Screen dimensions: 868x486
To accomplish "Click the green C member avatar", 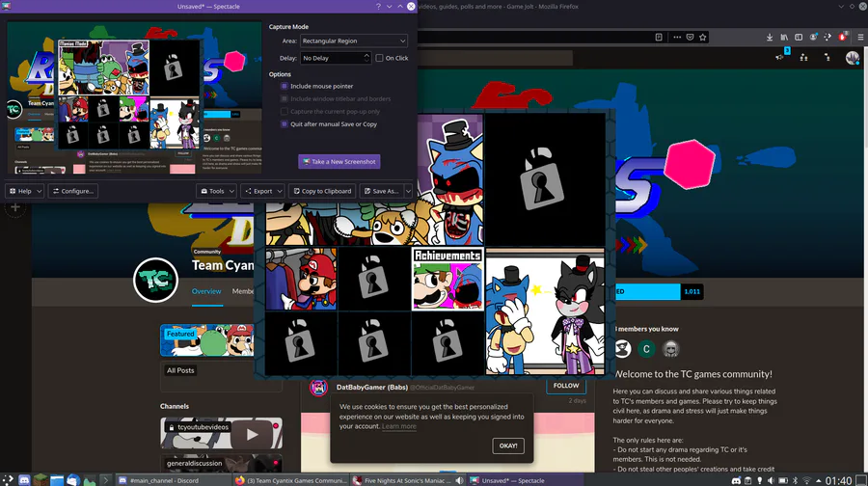I will click(646, 349).
